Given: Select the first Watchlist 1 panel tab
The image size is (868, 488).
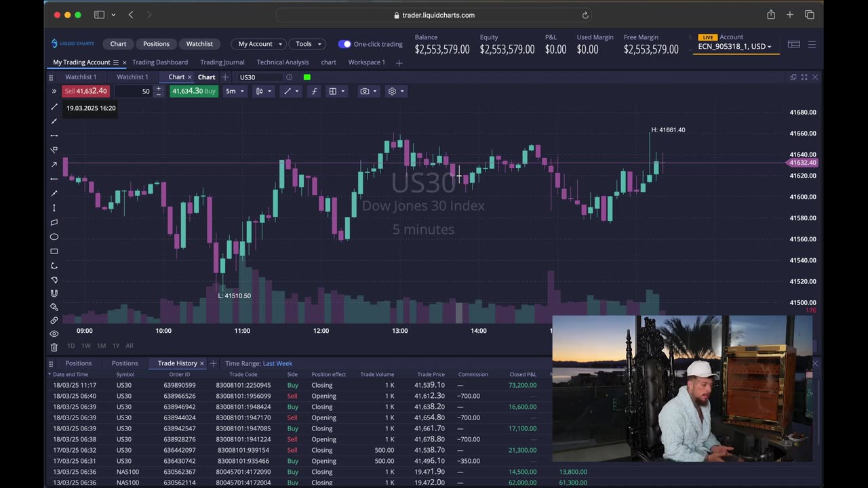Looking at the screenshot, I should tap(81, 77).
